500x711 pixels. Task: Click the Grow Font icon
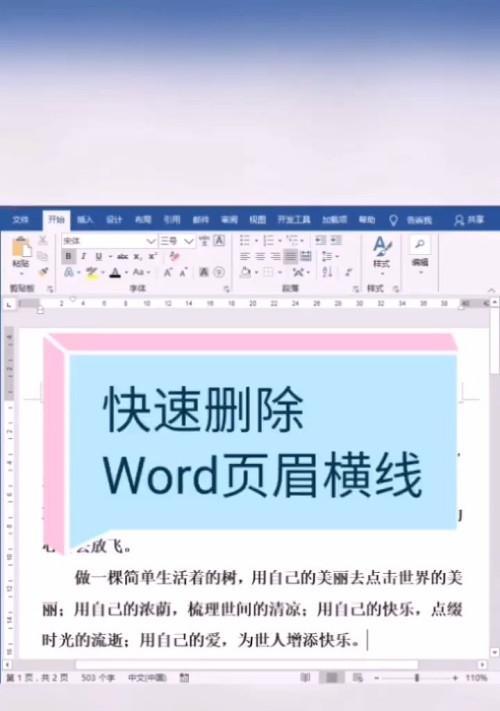(x=168, y=273)
